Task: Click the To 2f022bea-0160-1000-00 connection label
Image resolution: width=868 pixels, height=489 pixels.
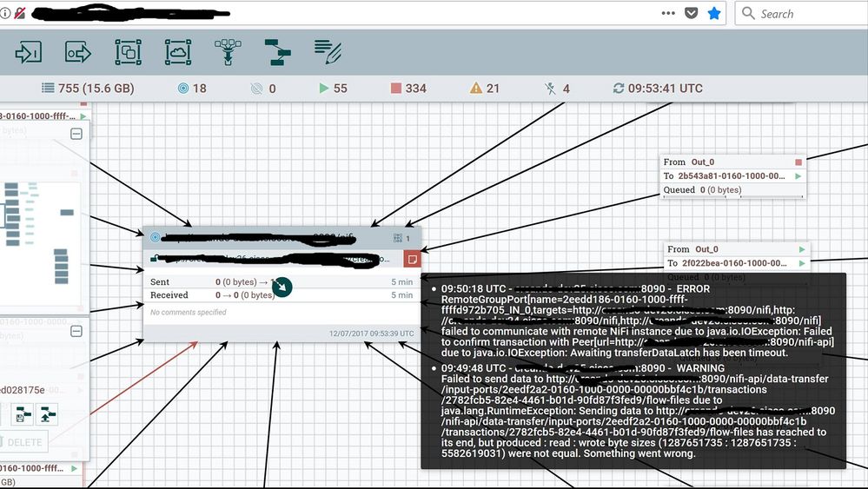Action: (727, 263)
